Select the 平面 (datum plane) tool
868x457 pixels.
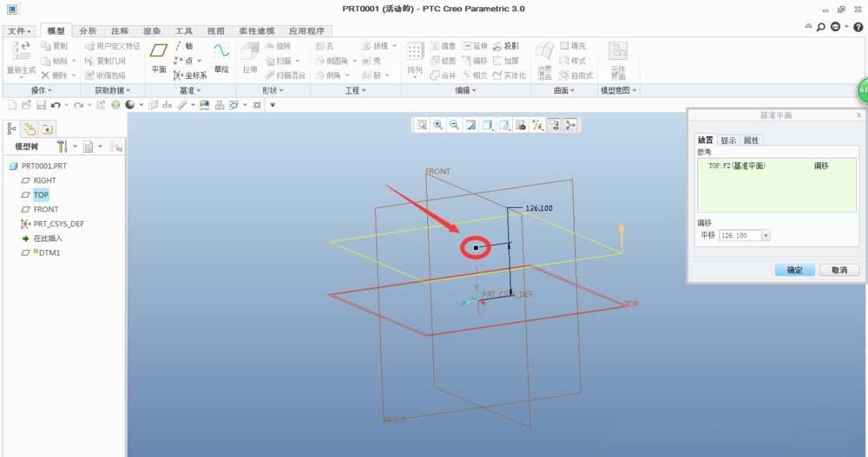click(159, 58)
